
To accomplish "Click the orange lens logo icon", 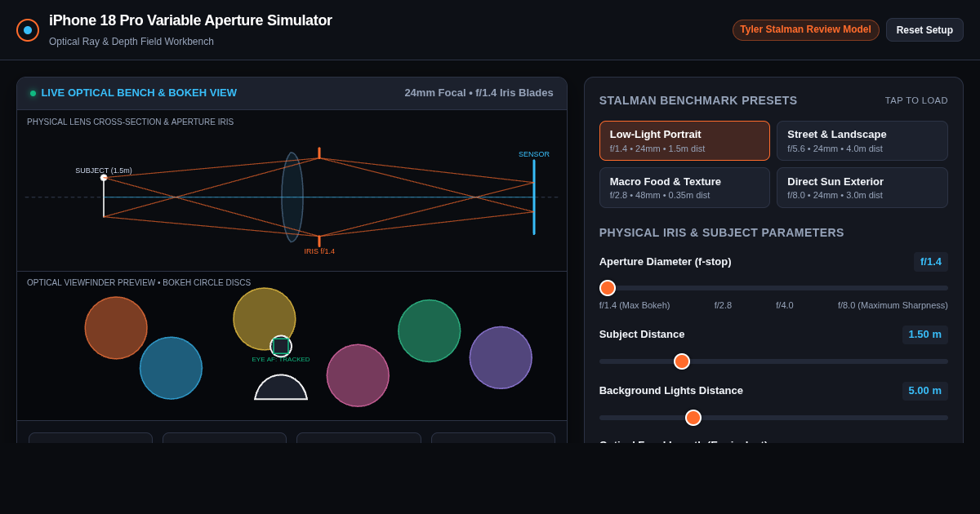I will click(x=28, y=30).
